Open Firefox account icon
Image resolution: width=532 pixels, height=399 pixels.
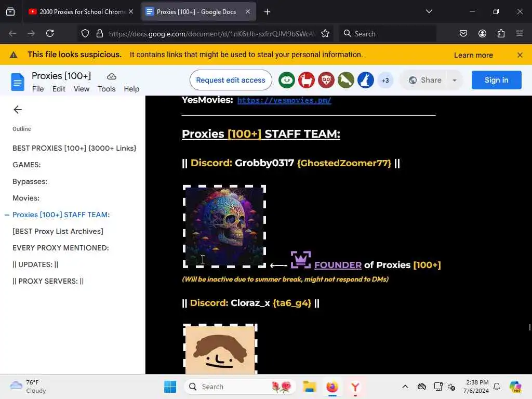482,34
